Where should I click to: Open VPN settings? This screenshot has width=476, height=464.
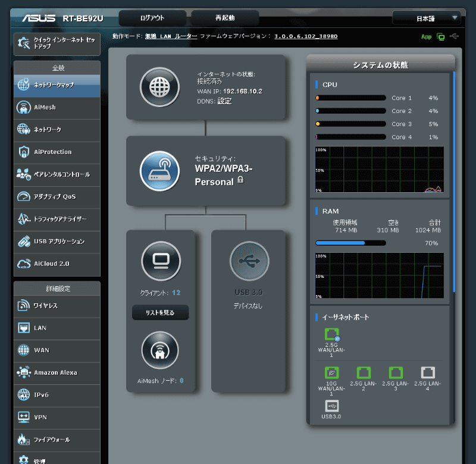(57, 417)
